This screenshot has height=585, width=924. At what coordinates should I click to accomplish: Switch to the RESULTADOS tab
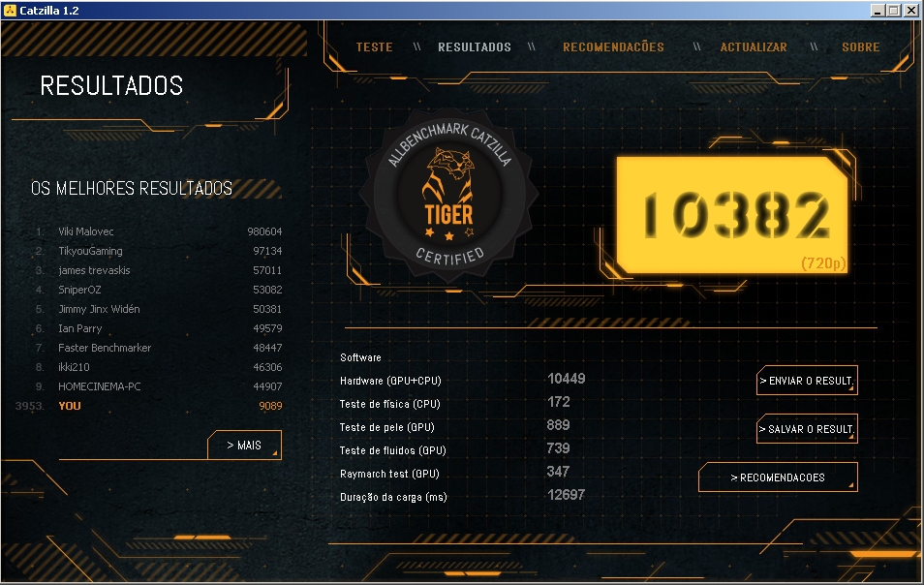[475, 47]
